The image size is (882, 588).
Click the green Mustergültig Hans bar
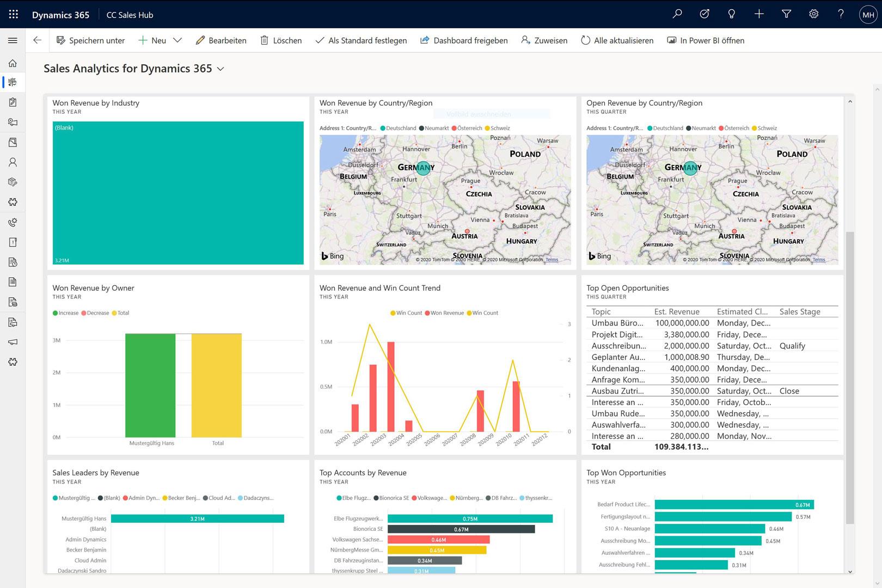[150, 385]
